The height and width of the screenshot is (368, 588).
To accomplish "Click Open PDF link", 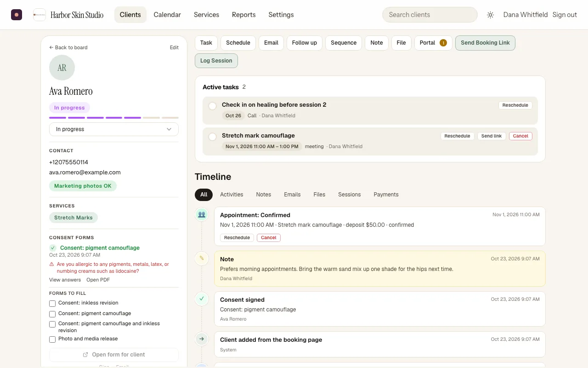I will [x=98, y=280].
